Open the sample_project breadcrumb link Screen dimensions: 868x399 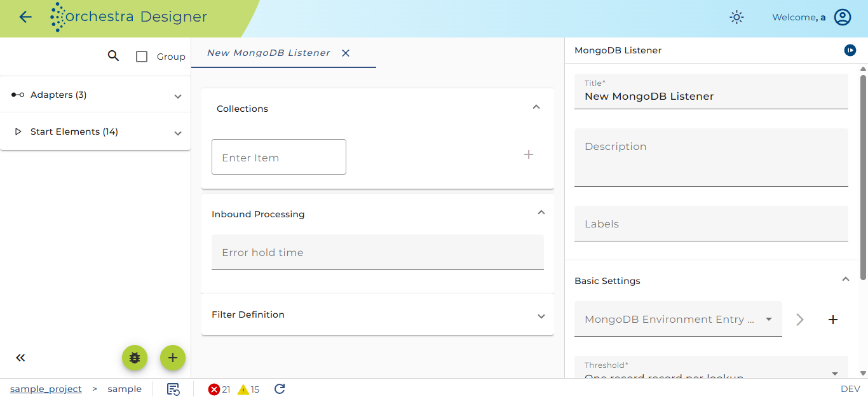click(46, 389)
